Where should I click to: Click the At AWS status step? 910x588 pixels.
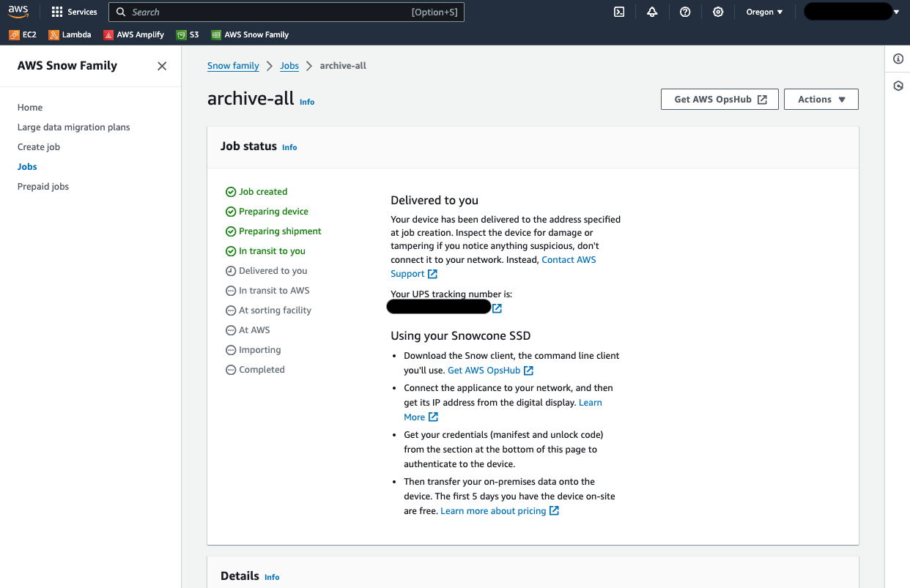click(x=248, y=330)
